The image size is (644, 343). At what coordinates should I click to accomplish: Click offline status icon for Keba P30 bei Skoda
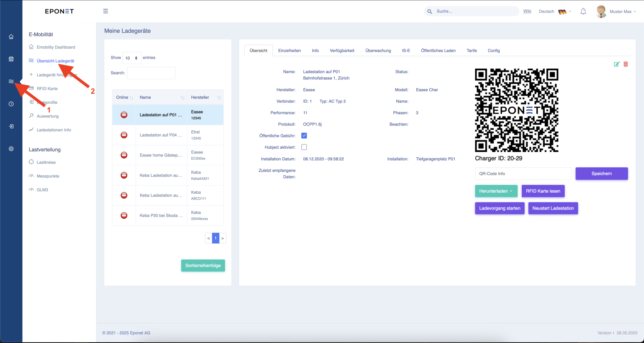124,216
